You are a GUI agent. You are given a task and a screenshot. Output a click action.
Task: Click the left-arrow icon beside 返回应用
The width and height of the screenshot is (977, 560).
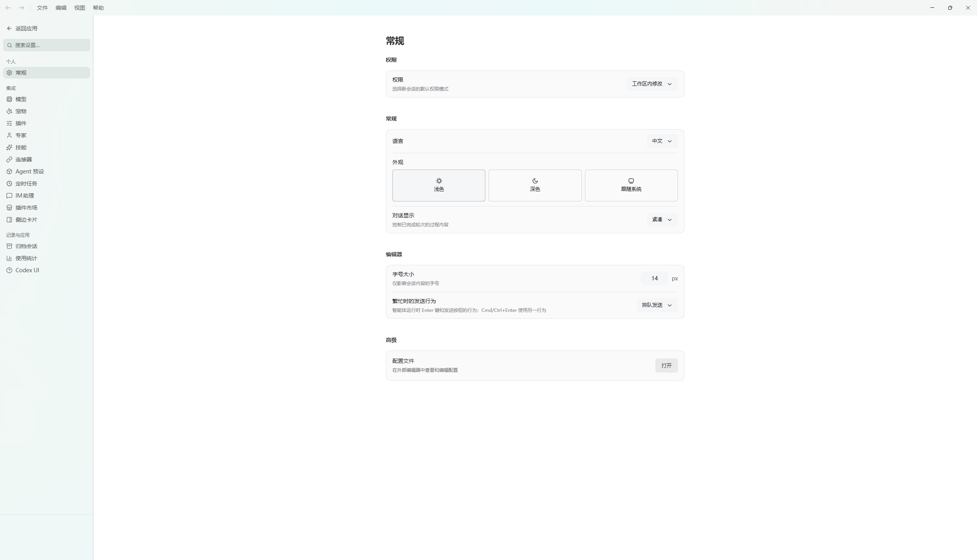[9, 28]
